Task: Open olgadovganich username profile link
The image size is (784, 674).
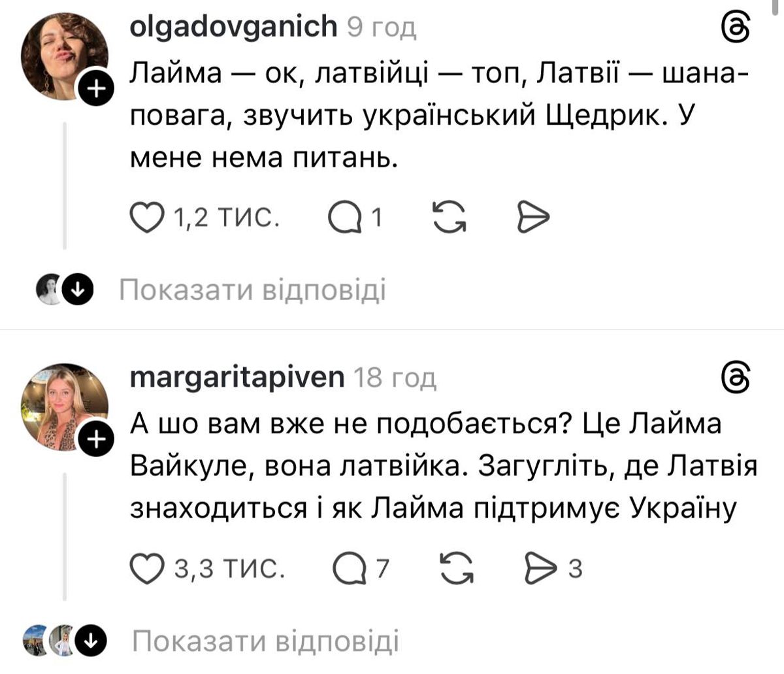Action: (234, 27)
